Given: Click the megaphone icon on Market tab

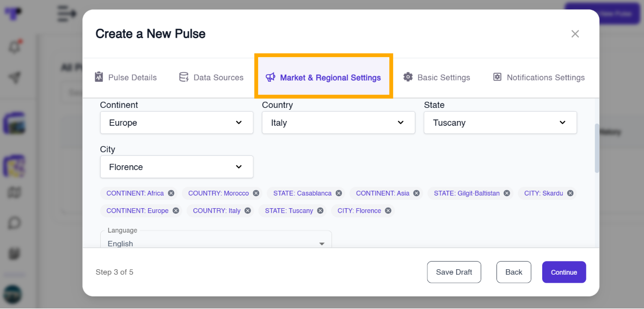Looking at the screenshot, I should pyautogui.click(x=270, y=77).
